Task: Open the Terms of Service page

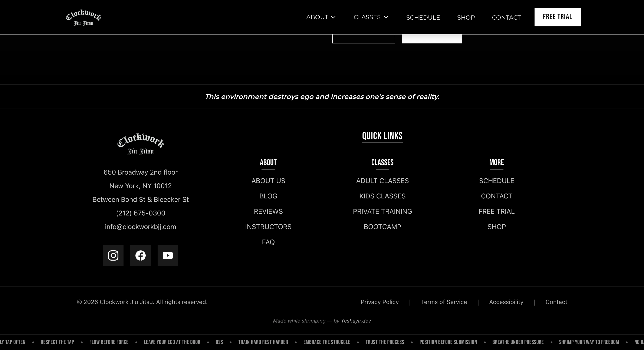Action: 444,302
